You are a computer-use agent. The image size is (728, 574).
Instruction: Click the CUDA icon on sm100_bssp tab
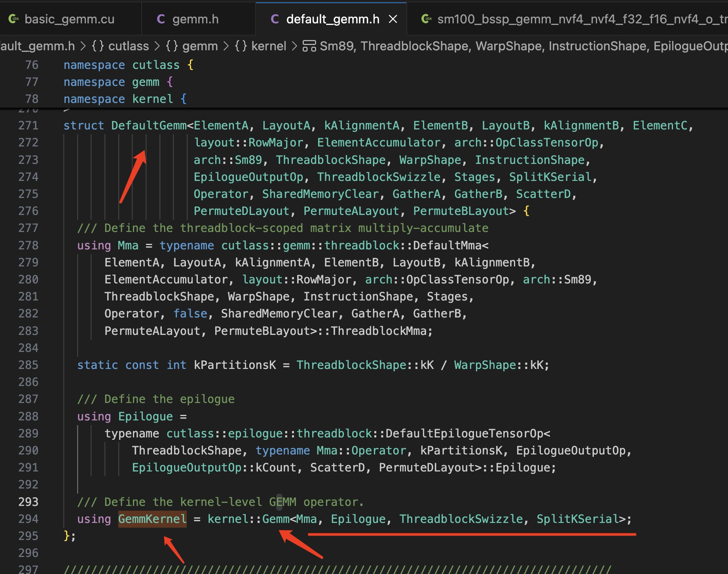click(x=427, y=19)
